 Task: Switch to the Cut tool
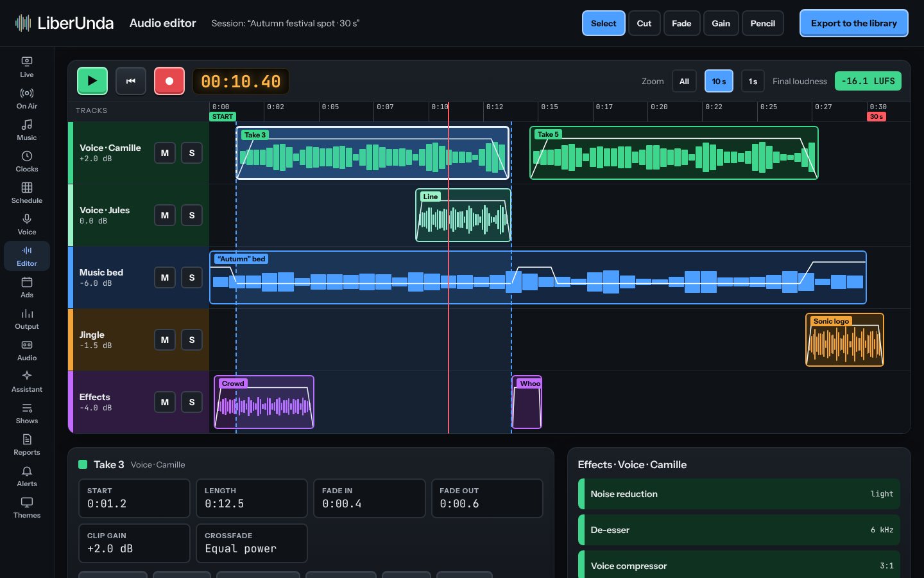[644, 23]
